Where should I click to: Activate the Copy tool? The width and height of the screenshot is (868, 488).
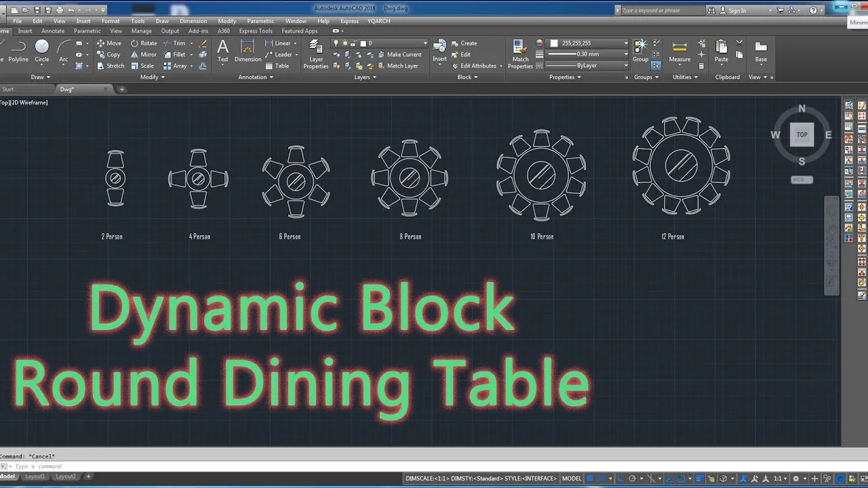109,55
